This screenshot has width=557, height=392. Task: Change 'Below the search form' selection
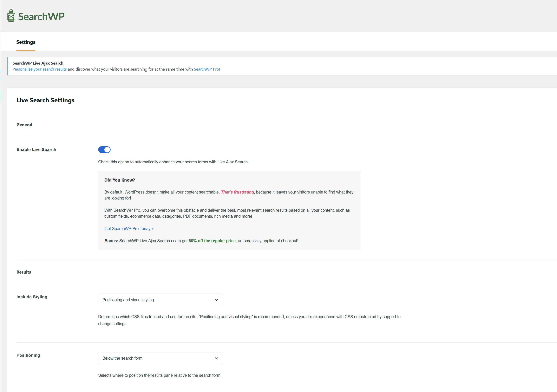coord(160,358)
